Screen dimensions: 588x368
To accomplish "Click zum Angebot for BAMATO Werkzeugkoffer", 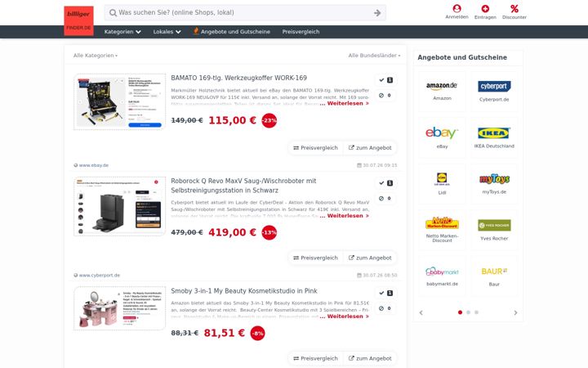I will [x=370, y=148].
